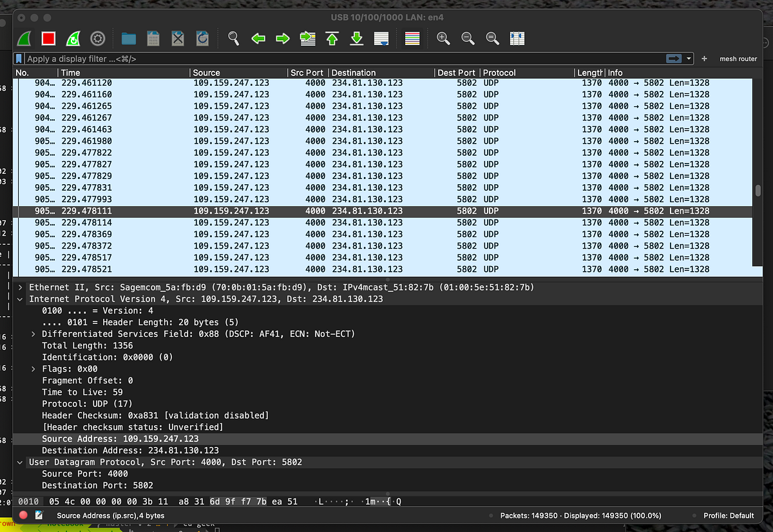Screen dimensions: 773x532
Task: Find a packet with the magnifier icon
Action: [x=234, y=39]
